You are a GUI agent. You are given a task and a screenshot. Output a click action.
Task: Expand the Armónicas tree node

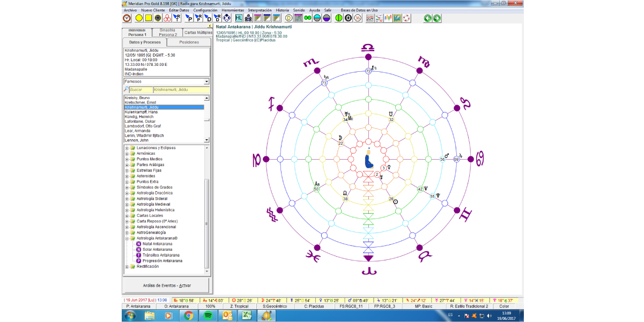click(x=127, y=154)
